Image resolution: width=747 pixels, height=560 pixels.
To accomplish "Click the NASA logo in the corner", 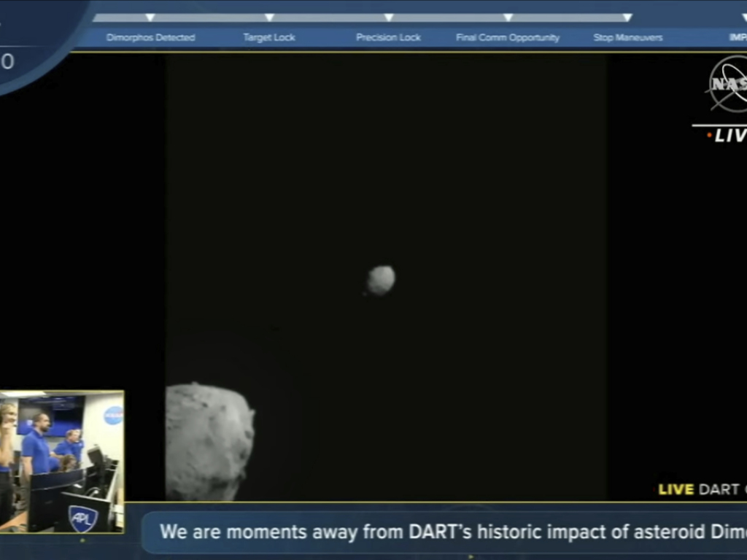I will click(728, 85).
